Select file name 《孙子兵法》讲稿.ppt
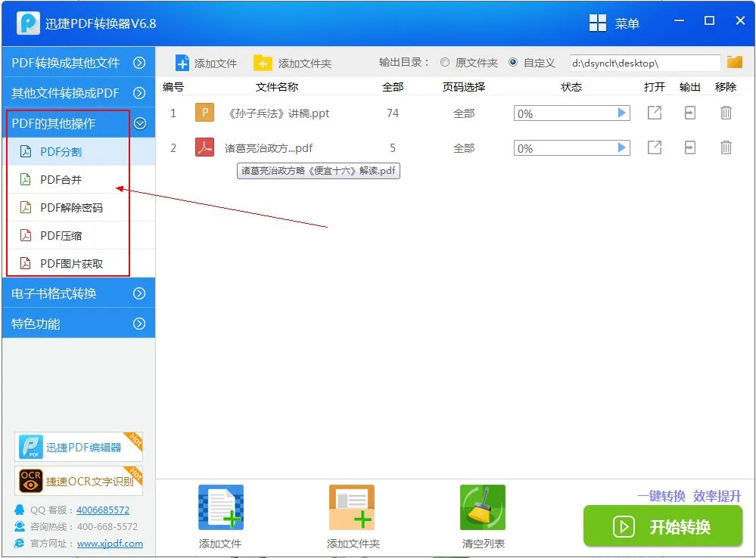756x558 pixels. [278, 113]
